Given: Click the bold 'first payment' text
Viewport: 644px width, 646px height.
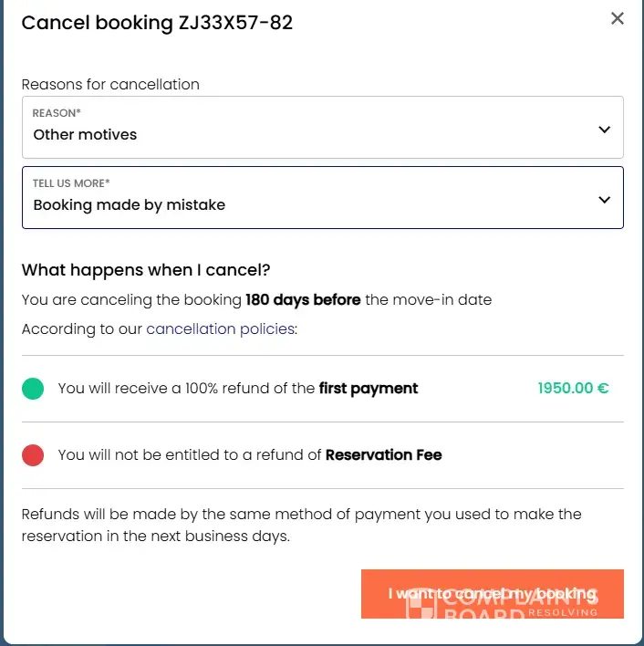Looking at the screenshot, I should coord(369,388).
